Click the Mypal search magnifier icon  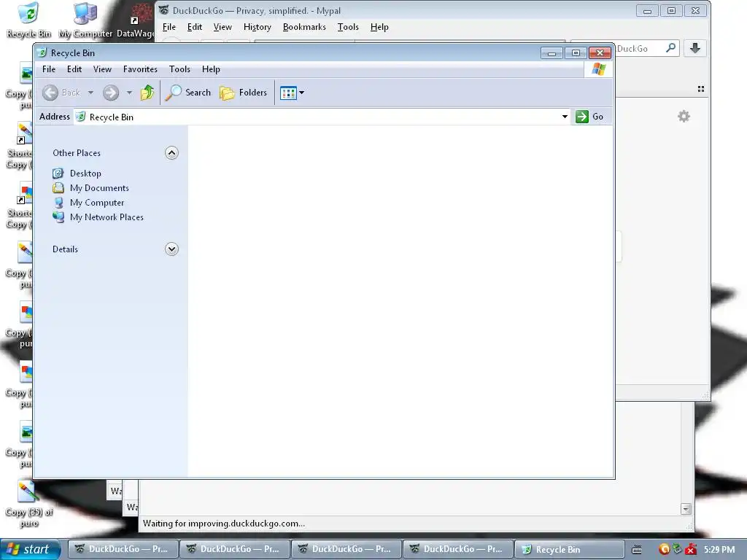[x=671, y=47]
